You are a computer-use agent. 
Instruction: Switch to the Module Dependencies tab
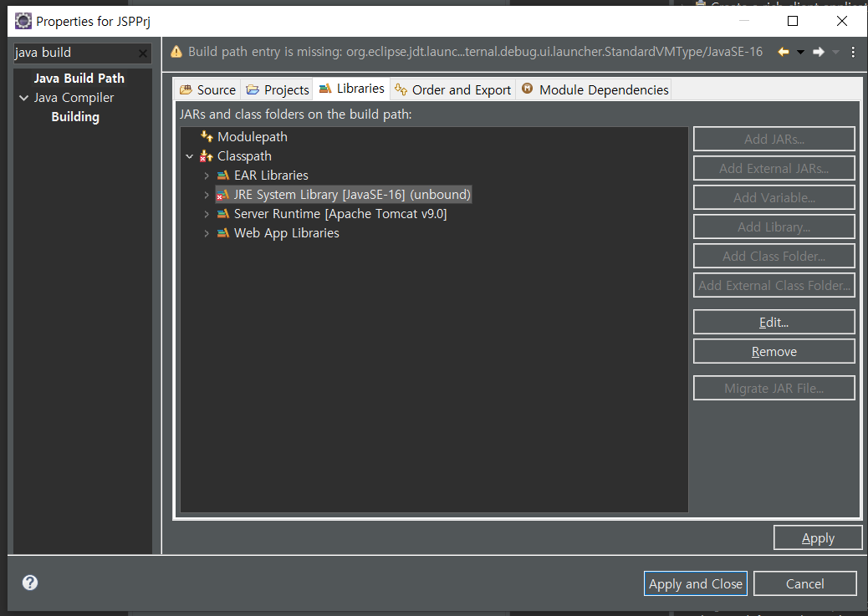[595, 89]
